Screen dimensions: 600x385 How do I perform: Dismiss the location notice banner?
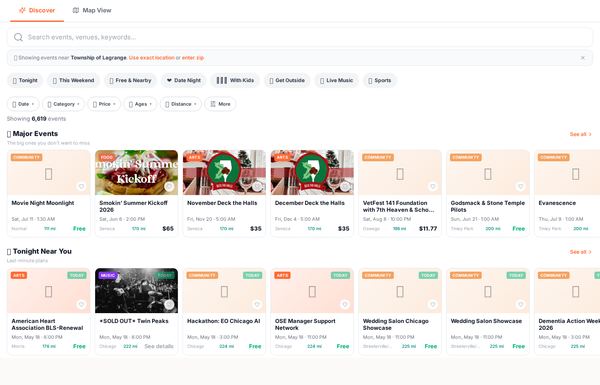pyautogui.click(x=582, y=58)
